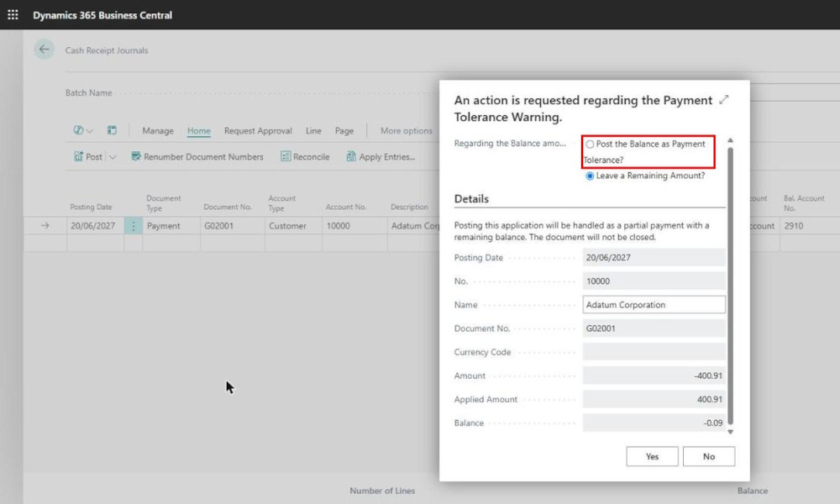This screenshot has width=840, height=504.
Task: Open the Line menu
Action: tap(313, 131)
